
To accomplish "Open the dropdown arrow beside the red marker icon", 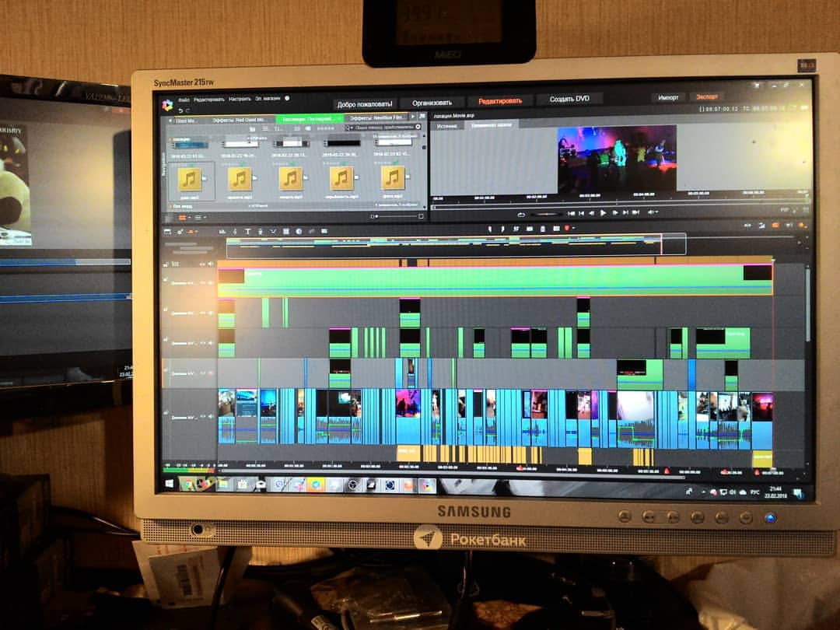I will click(x=573, y=229).
